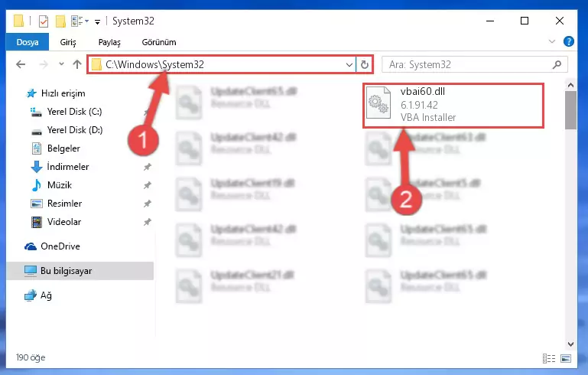Open the Dosya file menu tab

pos(28,42)
